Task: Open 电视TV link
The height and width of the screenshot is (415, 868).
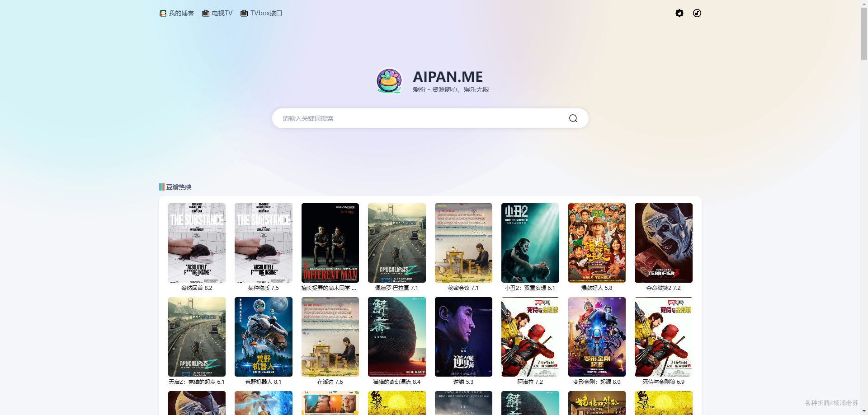Action: (217, 13)
